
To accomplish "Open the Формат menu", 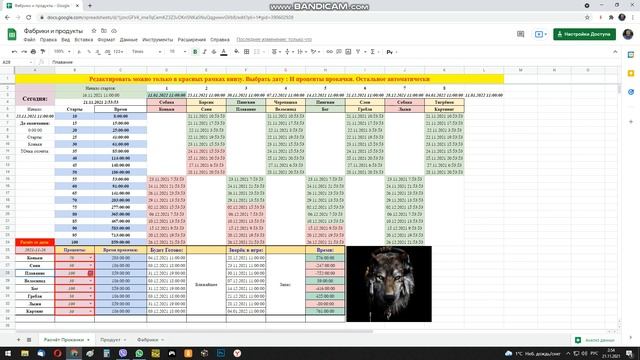I will click(x=106, y=40).
